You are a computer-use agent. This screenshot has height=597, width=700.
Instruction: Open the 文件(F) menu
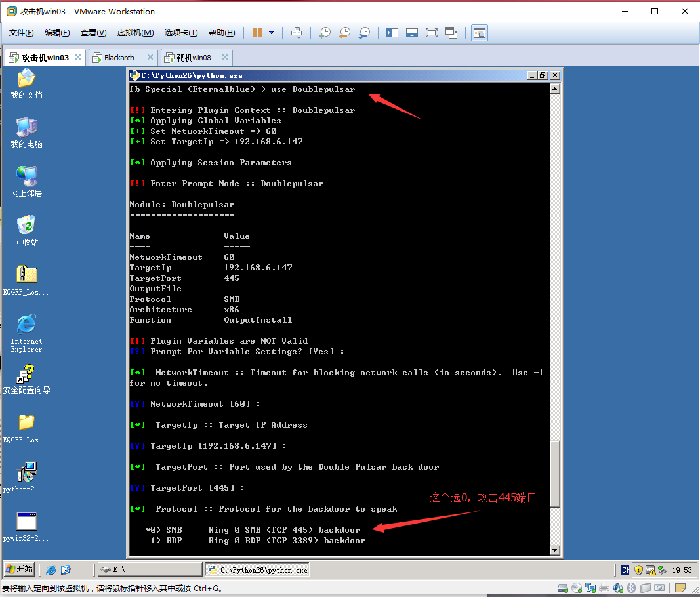click(x=21, y=33)
